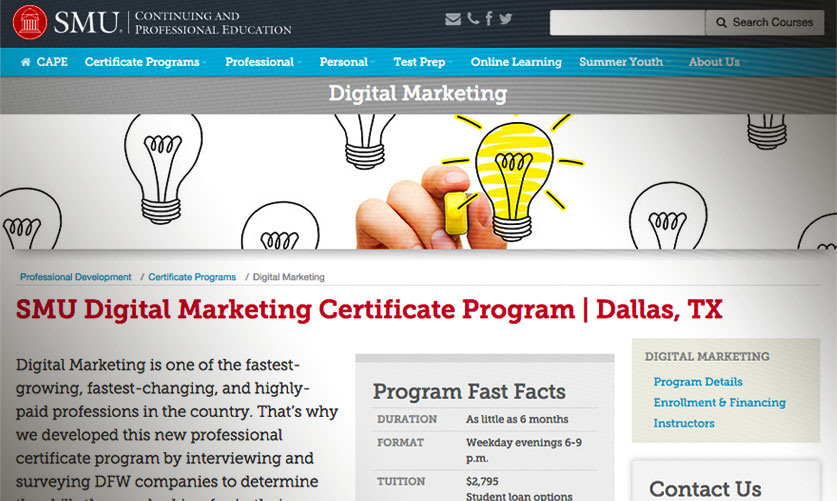Click the TUITION row label
The image size is (837, 501).
[401, 482]
